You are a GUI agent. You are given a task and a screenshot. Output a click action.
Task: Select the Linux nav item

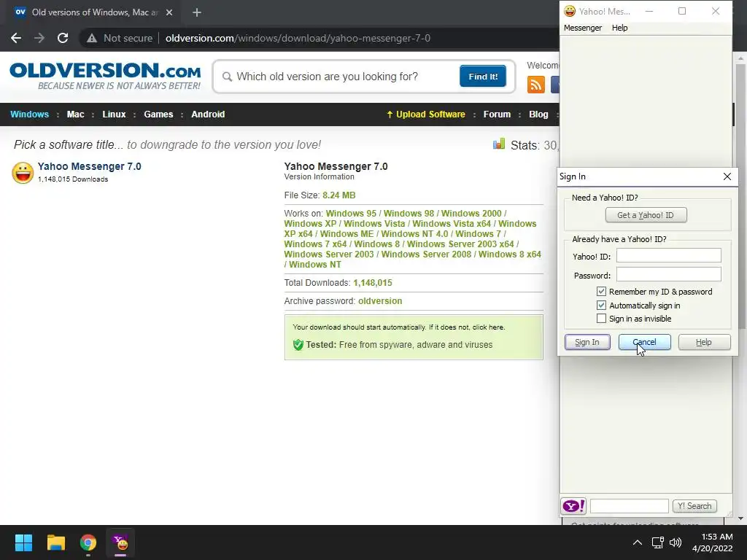click(114, 114)
